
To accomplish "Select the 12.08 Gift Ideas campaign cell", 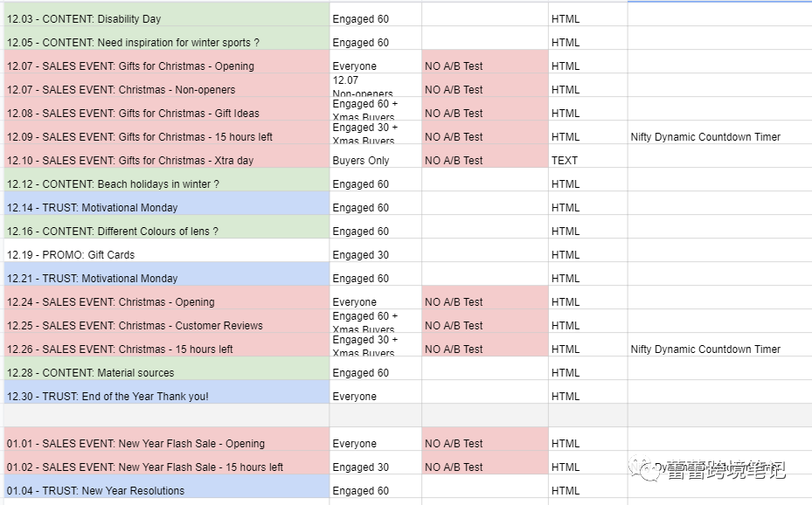I will 167,108.
